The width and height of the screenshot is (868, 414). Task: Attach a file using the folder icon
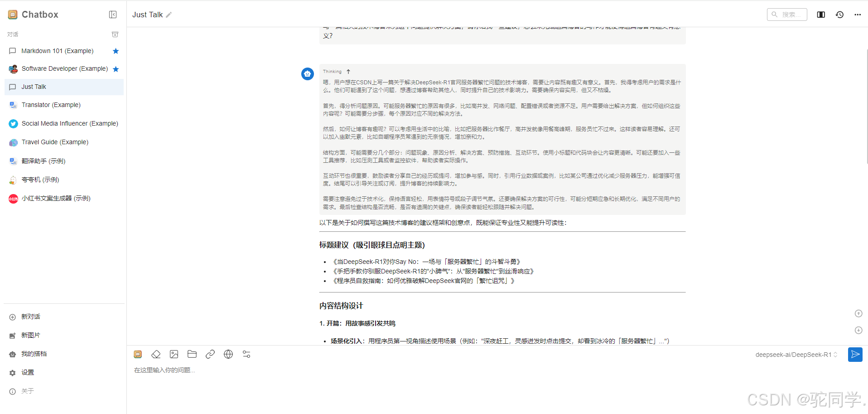[x=192, y=354]
